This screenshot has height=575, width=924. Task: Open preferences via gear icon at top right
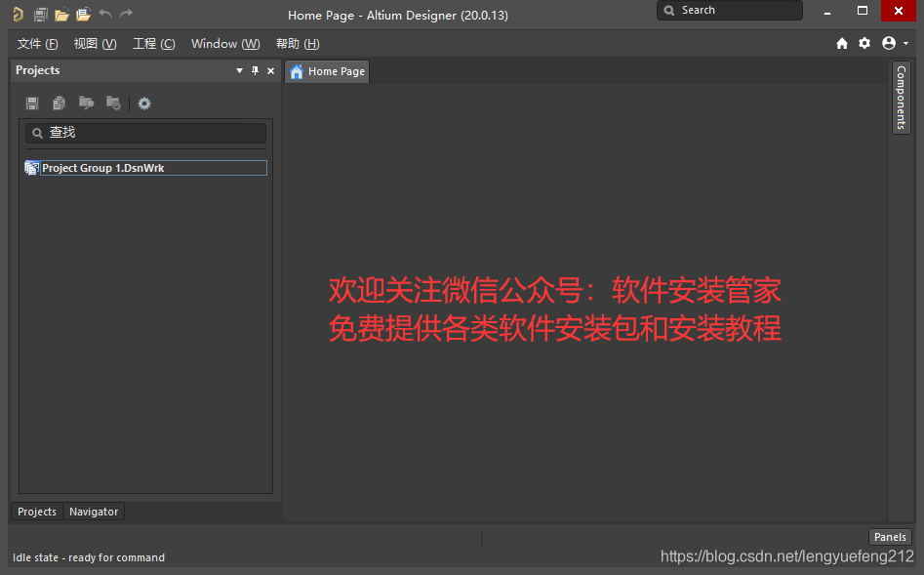click(x=864, y=43)
